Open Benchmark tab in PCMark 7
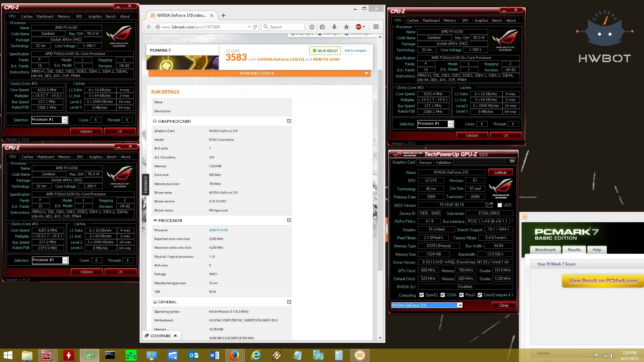Viewport: 644px width, 362px height. [x=545, y=250]
